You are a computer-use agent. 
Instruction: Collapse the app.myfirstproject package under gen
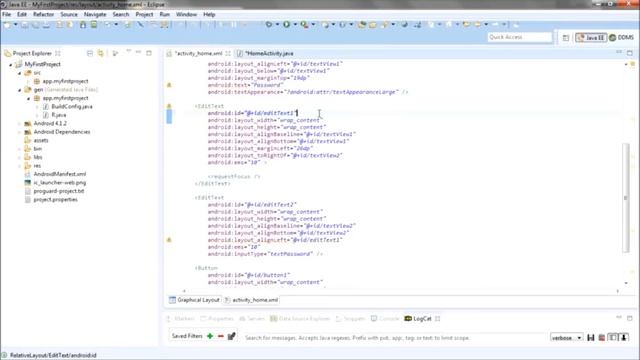pyautogui.click(x=29, y=98)
